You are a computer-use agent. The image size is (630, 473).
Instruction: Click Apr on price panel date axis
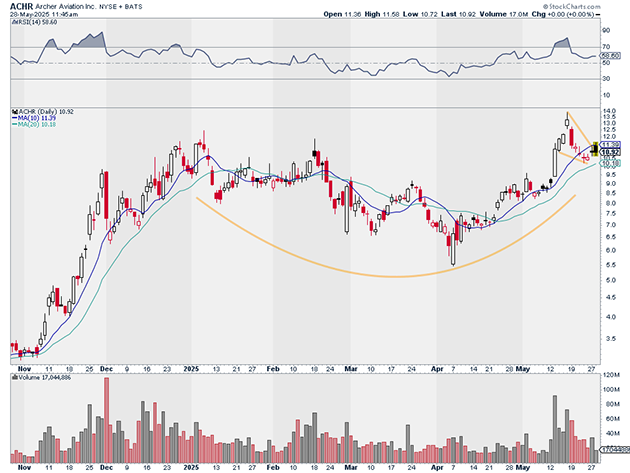point(437,369)
